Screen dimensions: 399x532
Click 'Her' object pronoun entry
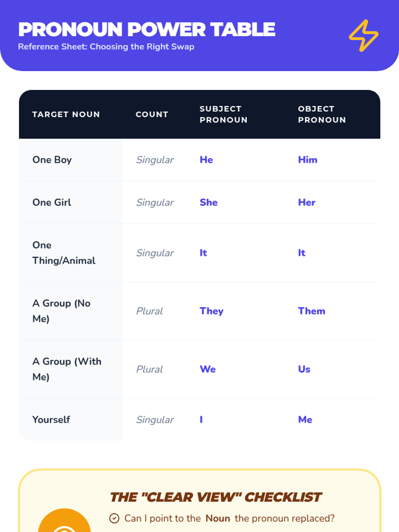[x=307, y=202]
